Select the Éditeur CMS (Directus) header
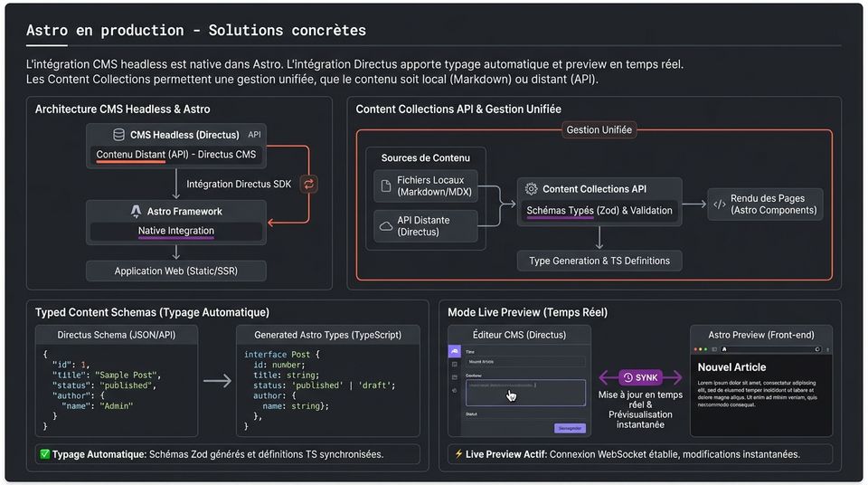This screenshot has width=868, height=485. pyautogui.click(x=519, y=335)
